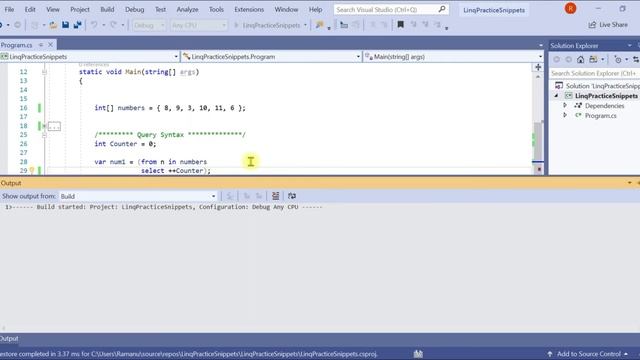Click the Search Solution Explorer field

click(x=594, y=73)
